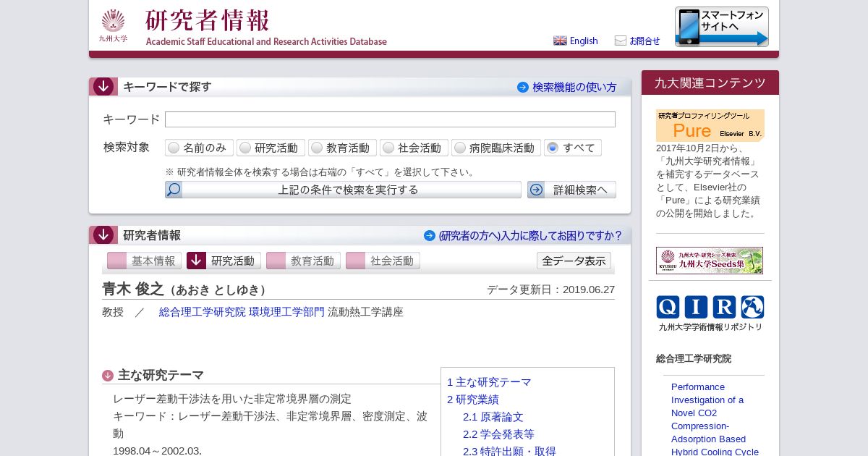This screenshot has height=456, width=868.
Task: Click the I icon of the QIR banner
Action: (696, 307)
